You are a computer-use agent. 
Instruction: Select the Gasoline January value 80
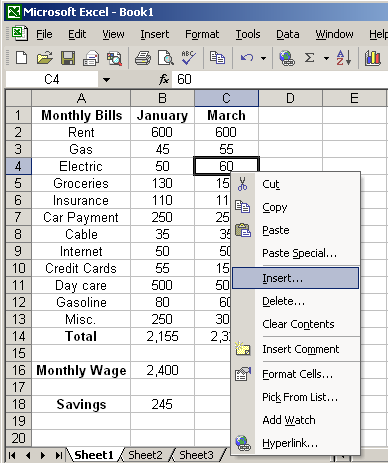coord(162,302)
